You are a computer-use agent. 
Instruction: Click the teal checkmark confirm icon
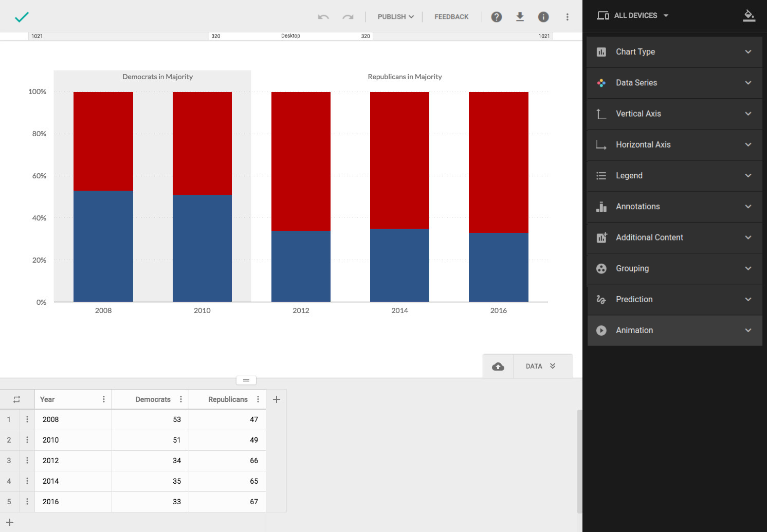coord(22,17)
